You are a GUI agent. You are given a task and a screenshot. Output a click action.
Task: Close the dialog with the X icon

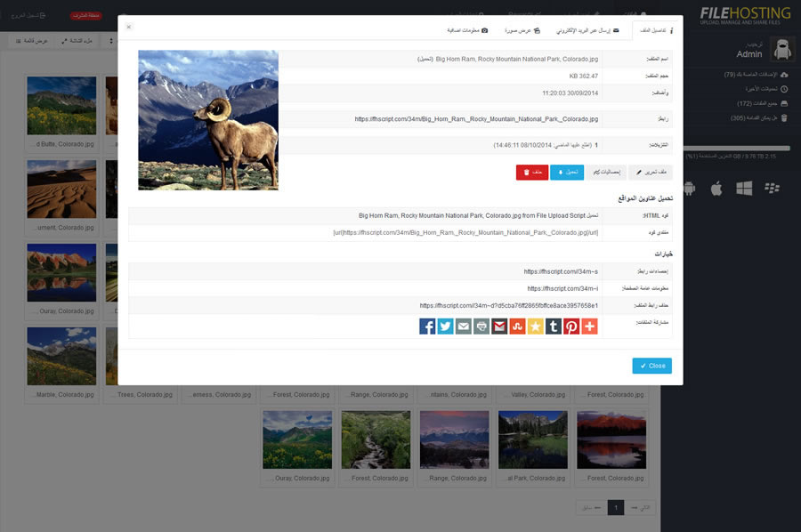129,27
